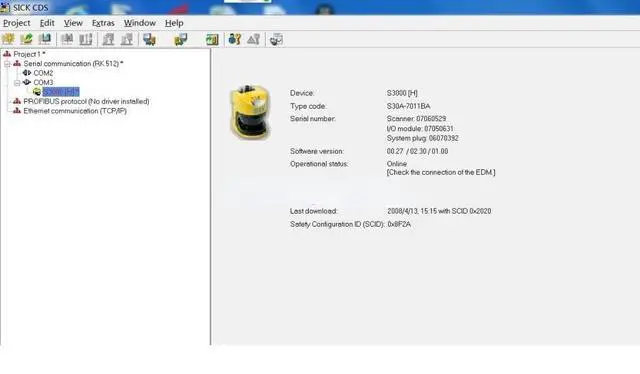Open the Edit menu
The height and width of the screenshot is (374, 640).
(47, 23)
